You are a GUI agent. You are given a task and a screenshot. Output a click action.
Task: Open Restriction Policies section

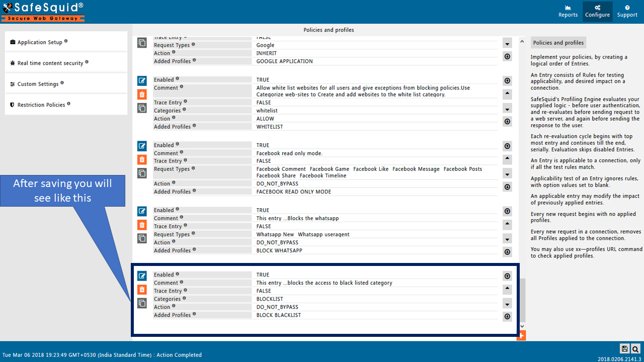tap(66, 105)
